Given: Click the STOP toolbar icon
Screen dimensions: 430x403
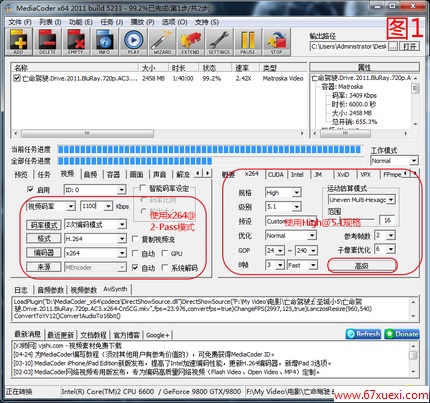Looking at the screenshot, I should [277, 42].
